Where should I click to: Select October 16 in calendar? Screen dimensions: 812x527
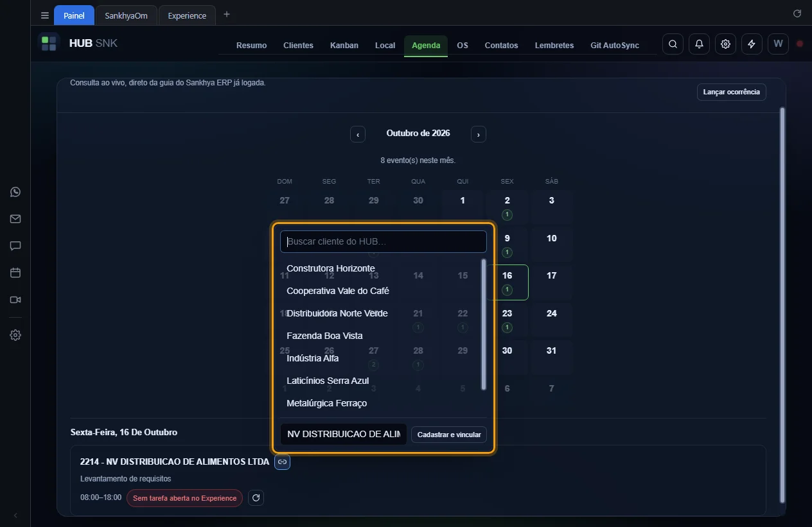pyautogui.click(x=507, y=282)
